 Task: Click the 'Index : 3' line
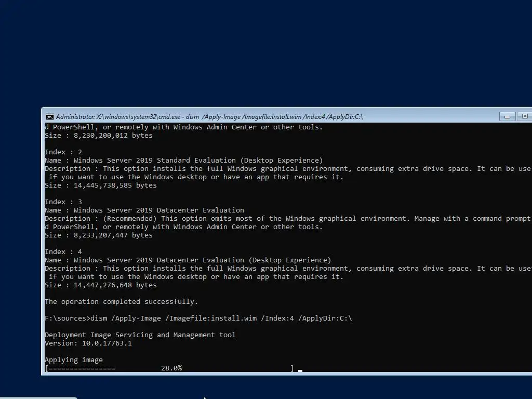[63, 202]
